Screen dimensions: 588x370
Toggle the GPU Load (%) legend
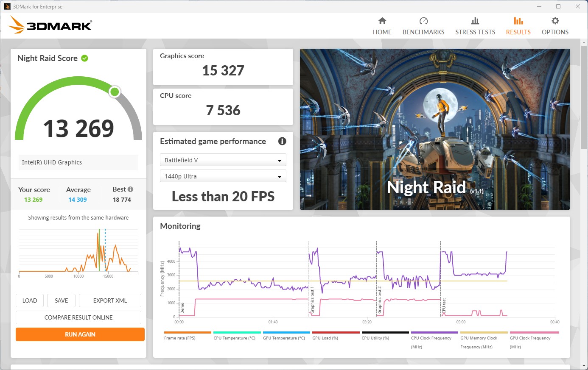(336, 336)
